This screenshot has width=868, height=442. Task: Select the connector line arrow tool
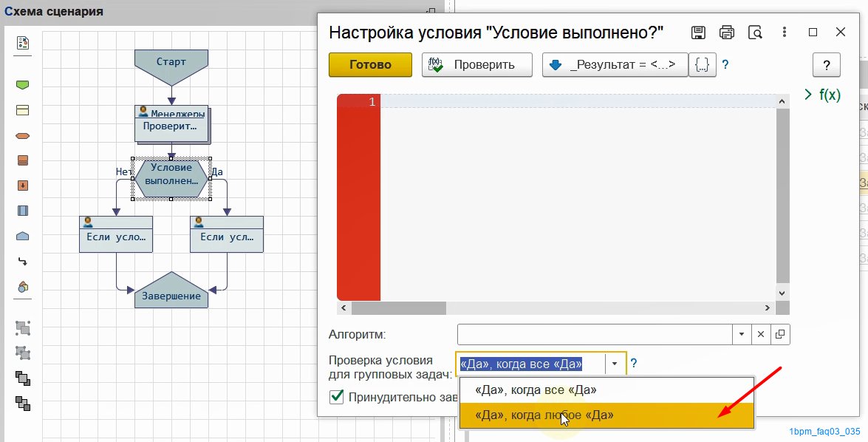(22, 261)
